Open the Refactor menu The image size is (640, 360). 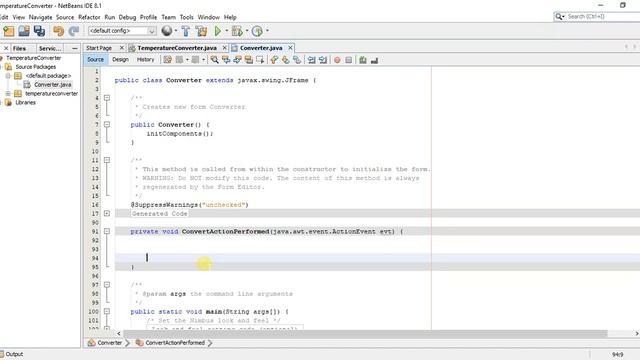[x=89, y=17]
